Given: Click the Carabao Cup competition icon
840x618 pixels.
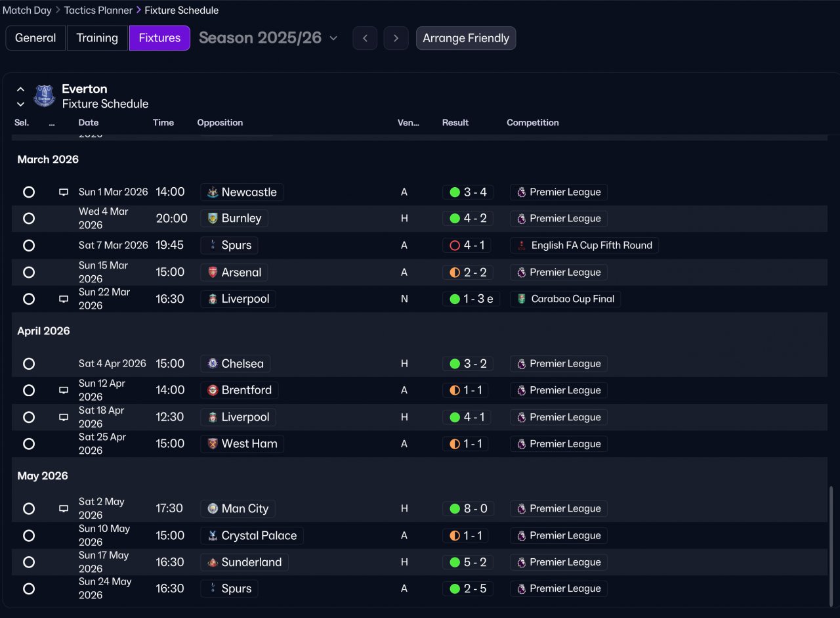Looking at the screenshot, I should click(x=522, y=299).
